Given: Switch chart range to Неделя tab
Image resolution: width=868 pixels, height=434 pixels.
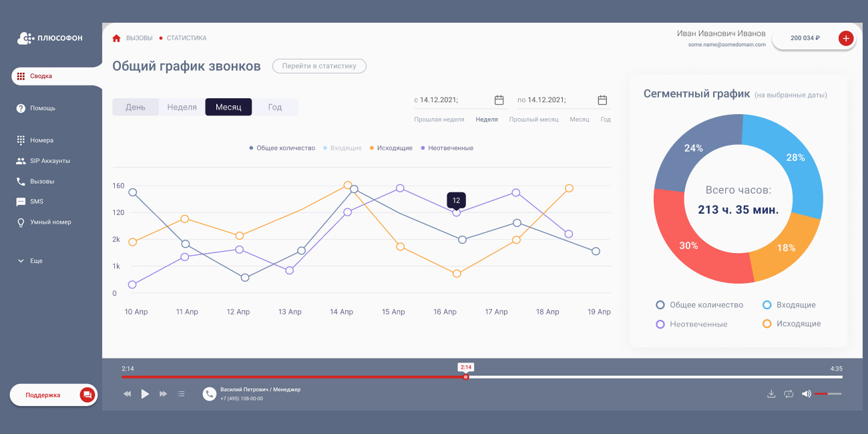Looking at the screenshot, I should click(182, 107).
